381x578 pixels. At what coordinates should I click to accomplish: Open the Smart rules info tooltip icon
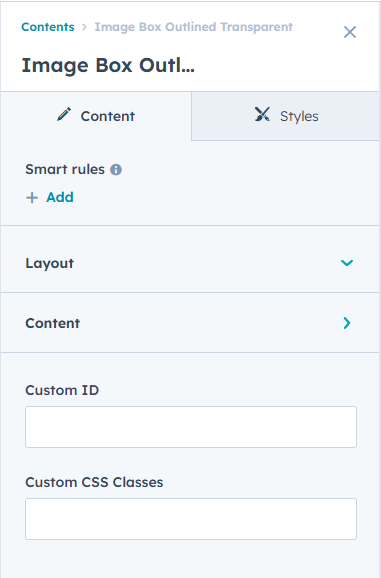pos(116,170)
